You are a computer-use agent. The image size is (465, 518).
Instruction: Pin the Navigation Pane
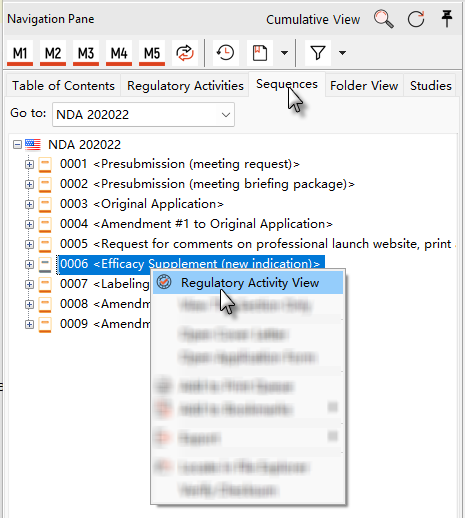[x=447, y=18]
